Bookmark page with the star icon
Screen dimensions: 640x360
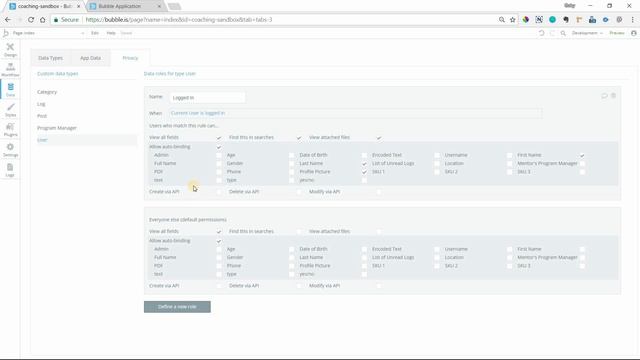coord(513,20)
